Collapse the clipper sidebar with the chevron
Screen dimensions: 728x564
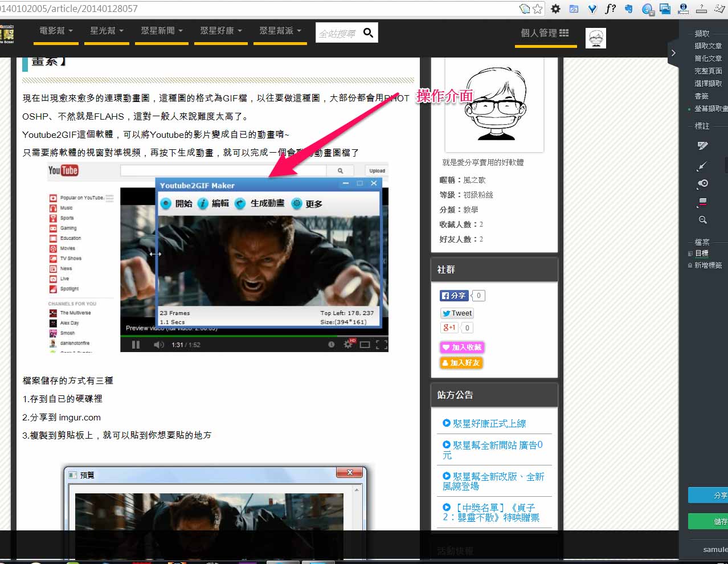click(673, 53)
